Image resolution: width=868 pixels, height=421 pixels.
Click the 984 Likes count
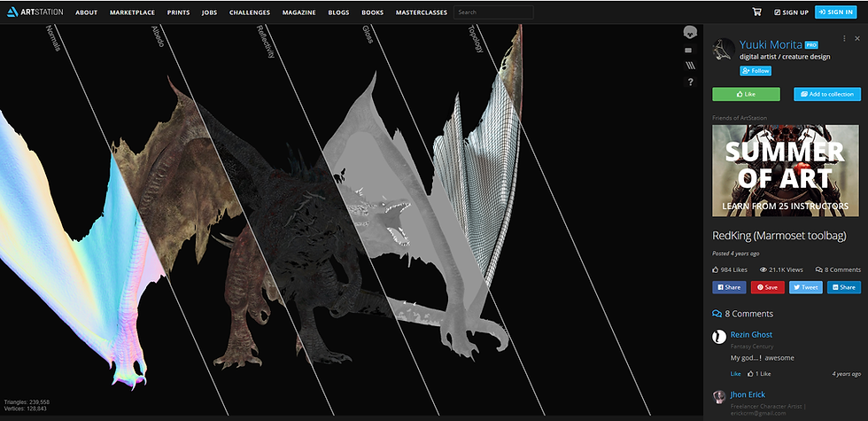pos(730,269)
